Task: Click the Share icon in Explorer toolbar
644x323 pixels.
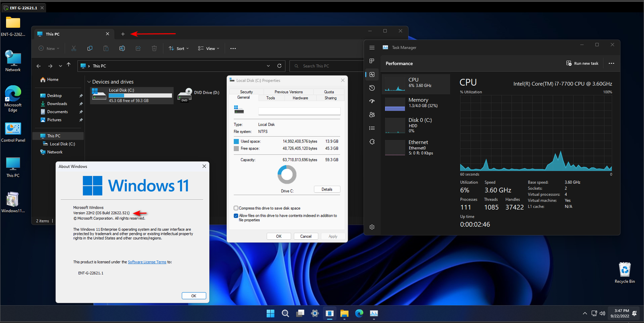Action: click(x=138, y=48)
